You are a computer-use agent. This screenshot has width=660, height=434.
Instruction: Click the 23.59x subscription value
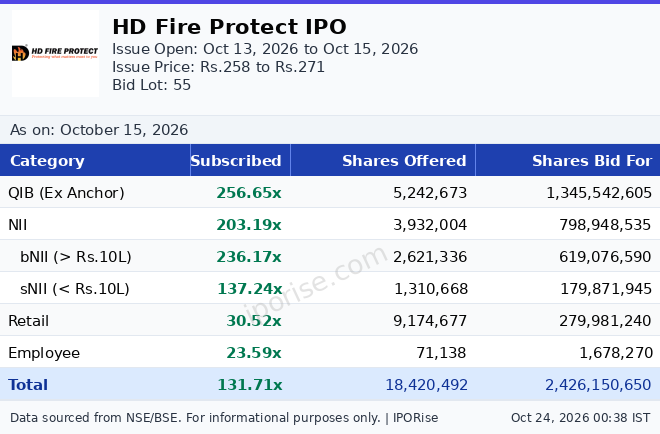click(x=254, y=353)
